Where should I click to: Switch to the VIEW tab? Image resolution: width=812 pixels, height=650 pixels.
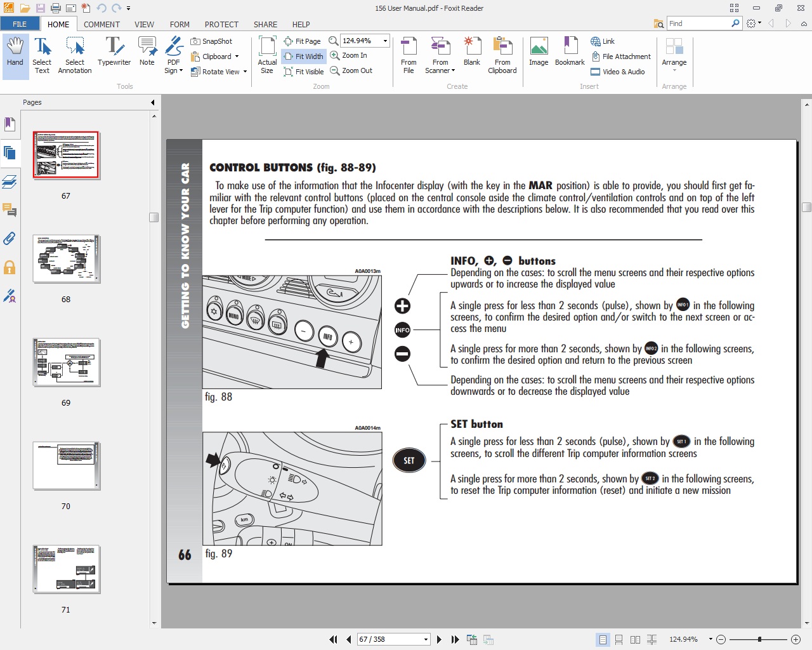144,24
